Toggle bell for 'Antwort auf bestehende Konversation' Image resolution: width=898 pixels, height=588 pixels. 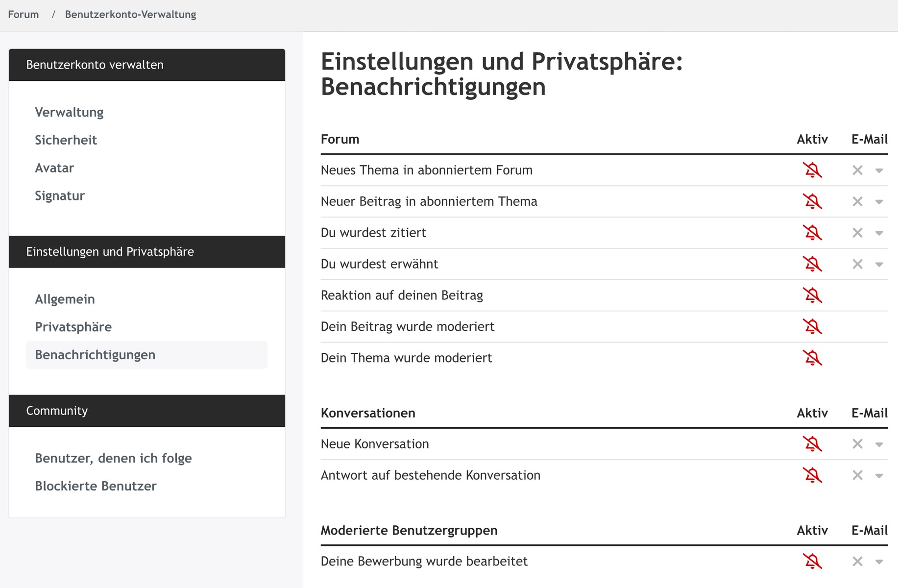(812, 475)
